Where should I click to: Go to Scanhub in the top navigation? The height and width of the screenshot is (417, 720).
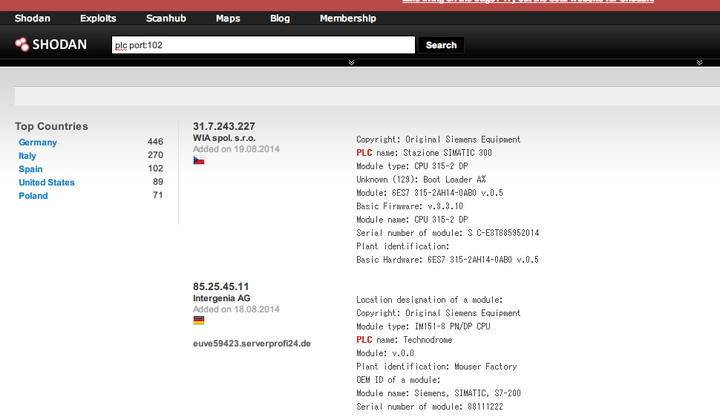click(x=166, y=18)
